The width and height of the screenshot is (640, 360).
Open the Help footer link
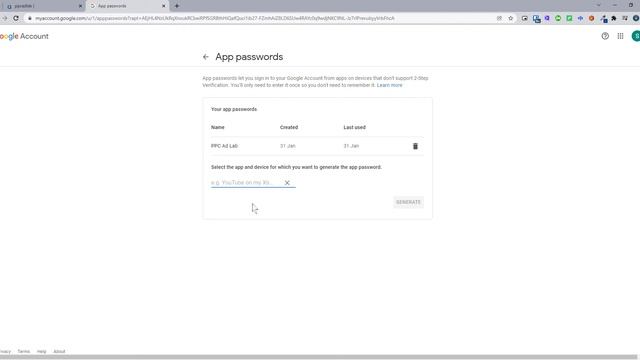42,351
